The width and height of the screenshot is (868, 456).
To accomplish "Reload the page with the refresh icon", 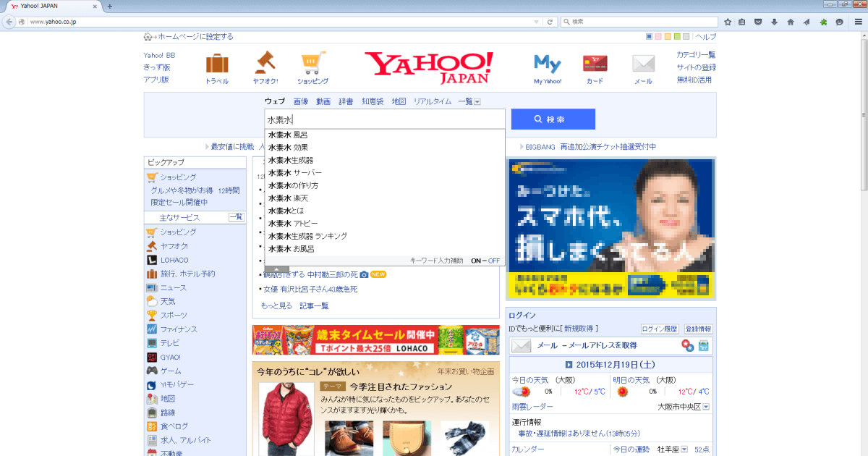I will (x=550, y=22).
